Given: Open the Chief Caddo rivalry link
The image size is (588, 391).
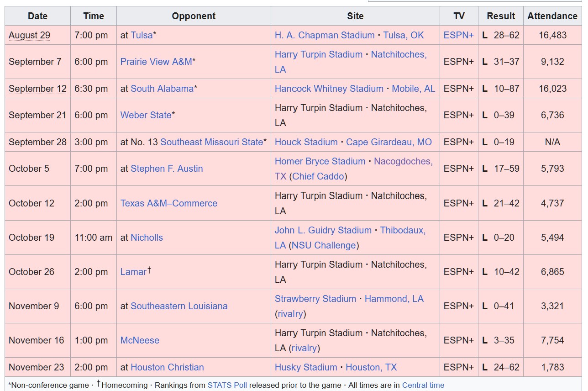Looking at the screenshot, I should pos(318,176).
